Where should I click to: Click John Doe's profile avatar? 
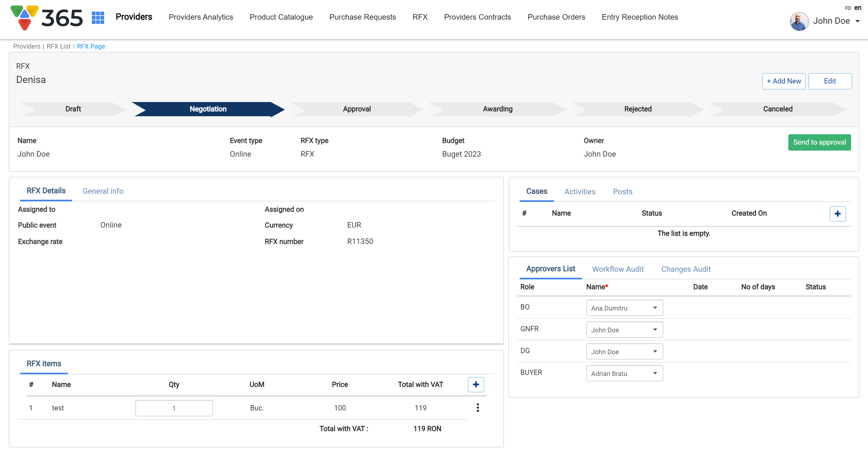tap(799, 21)
